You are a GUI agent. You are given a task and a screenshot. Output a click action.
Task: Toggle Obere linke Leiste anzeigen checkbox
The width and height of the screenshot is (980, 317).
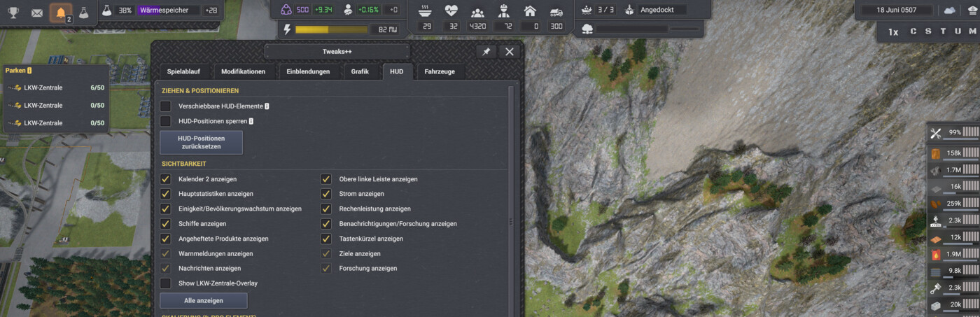(x=326, y=179)
